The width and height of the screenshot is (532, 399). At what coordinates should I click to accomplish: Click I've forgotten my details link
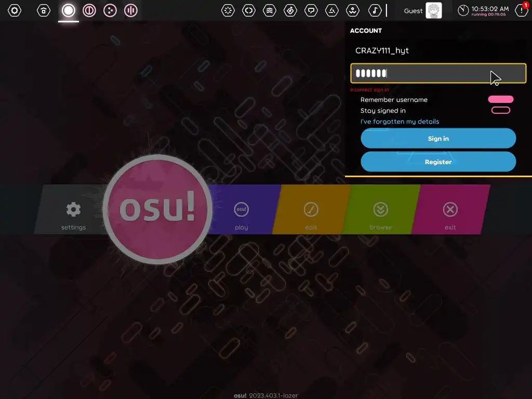[x=400, y=122]
